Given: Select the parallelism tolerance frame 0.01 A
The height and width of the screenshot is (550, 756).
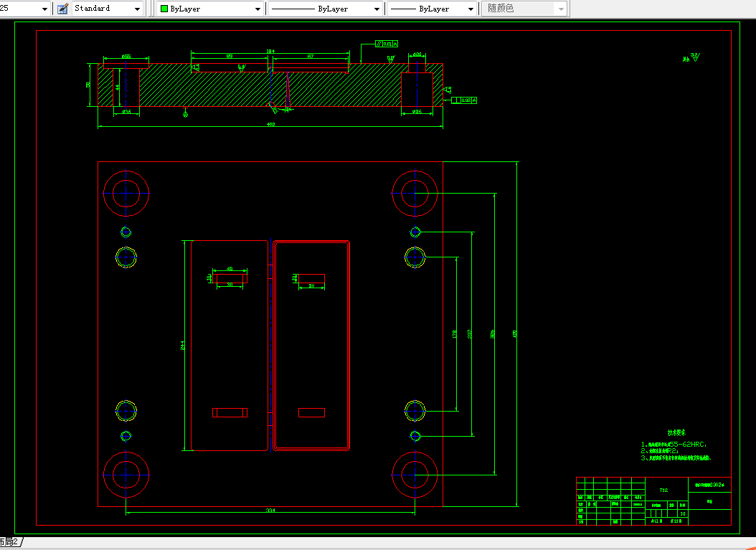Looking at the screenshot, I should [x=387, y=44].
